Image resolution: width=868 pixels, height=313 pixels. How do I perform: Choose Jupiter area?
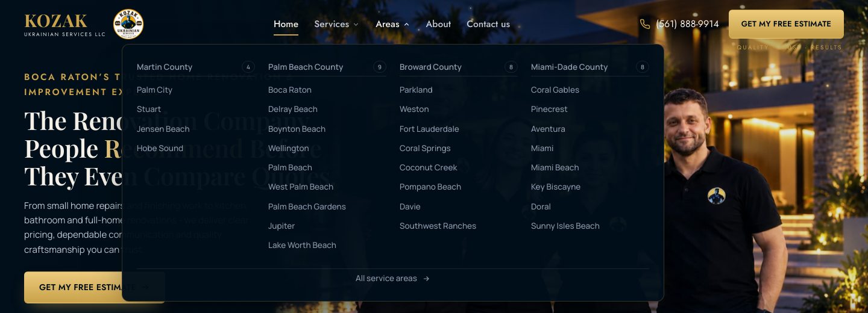tap(281, 226)
